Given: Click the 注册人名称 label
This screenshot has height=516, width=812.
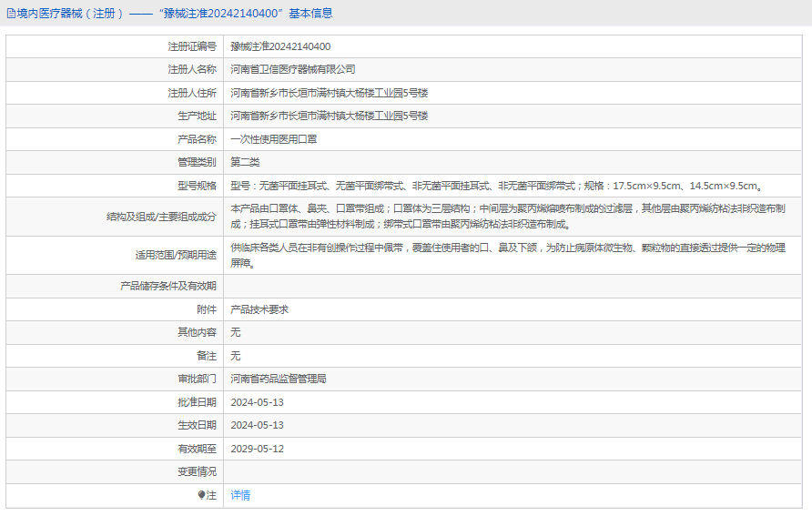Looking at the screenshot, I should point(192,69).
